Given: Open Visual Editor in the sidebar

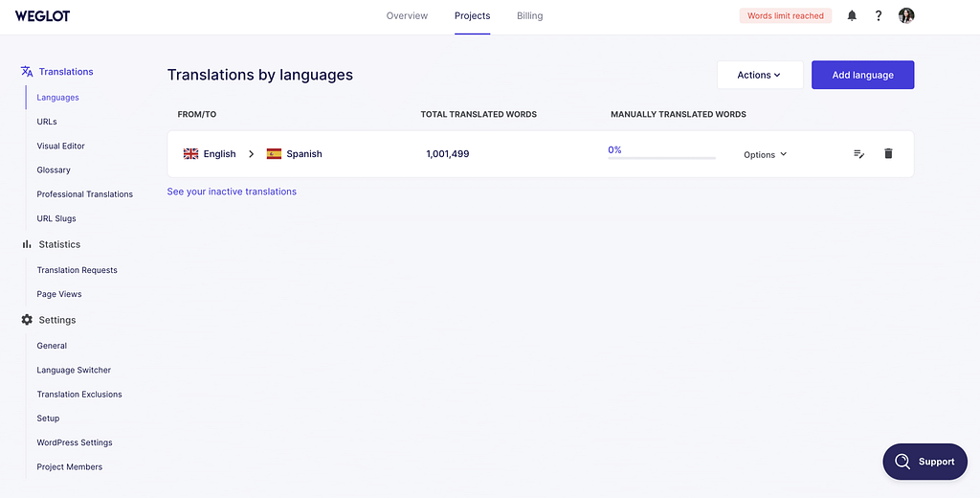Looking at the screenshot, I should (x=60, y=146).
